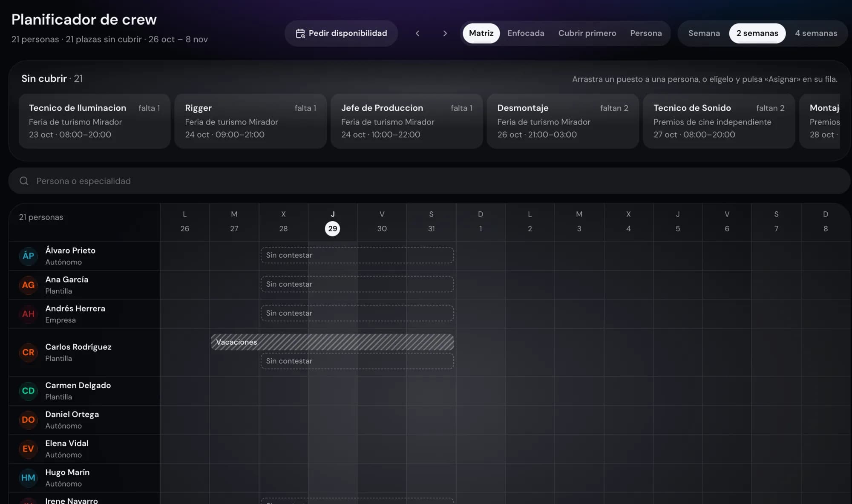Select the 2 semanas range
The height and width of the screenshot is (504, 852).
coord(757,33)
